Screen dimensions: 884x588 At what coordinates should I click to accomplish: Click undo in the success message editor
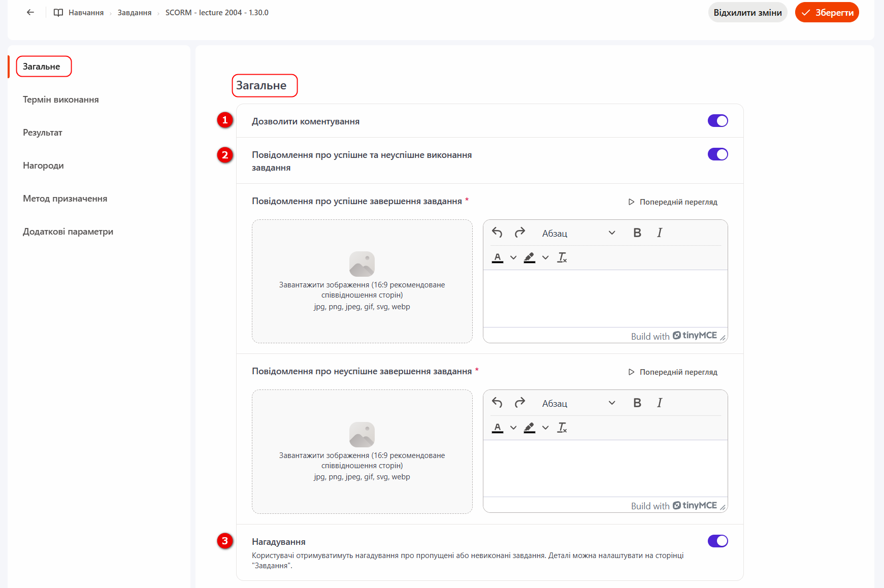click(497, 233)
